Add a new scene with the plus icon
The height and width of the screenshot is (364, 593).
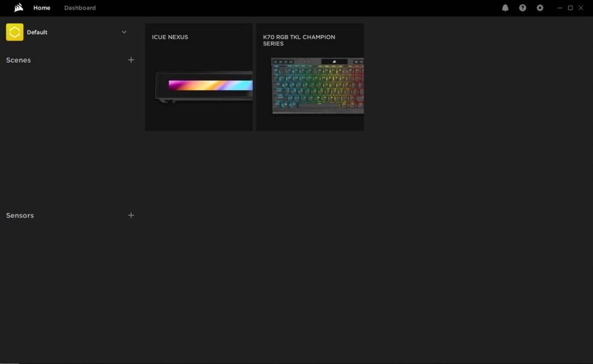click(131, 60)
